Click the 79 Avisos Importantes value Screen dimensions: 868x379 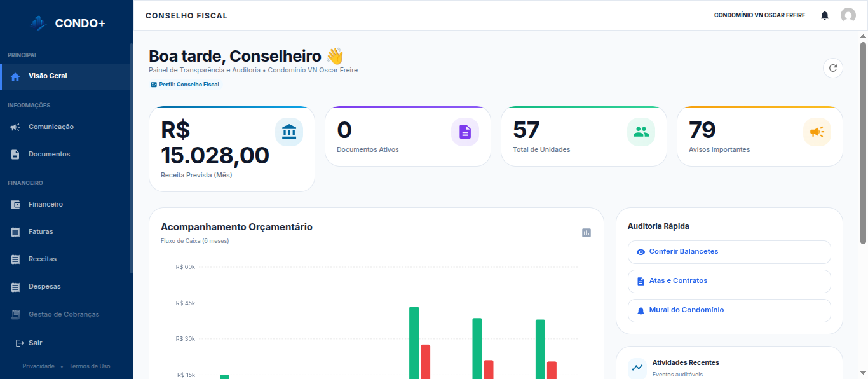click(702, 130)
